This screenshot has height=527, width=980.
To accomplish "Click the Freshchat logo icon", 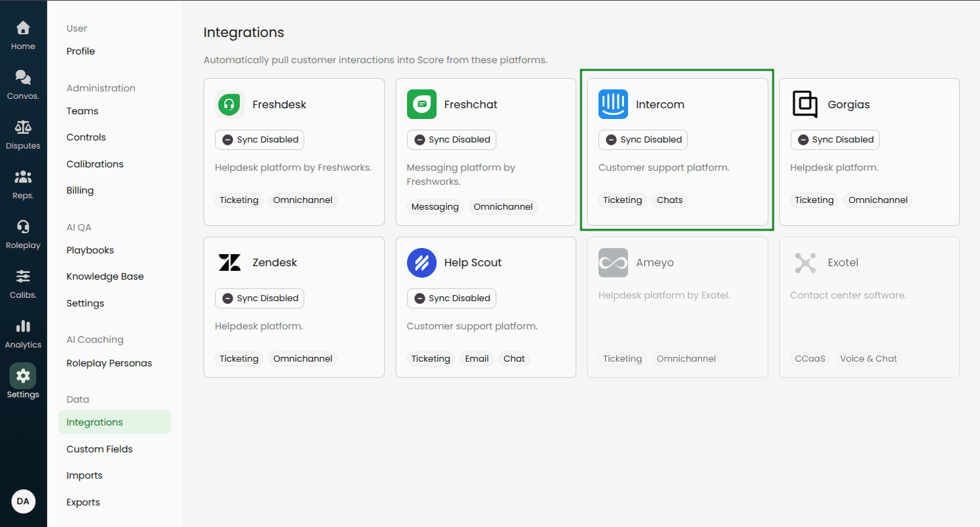I will 422,104.
